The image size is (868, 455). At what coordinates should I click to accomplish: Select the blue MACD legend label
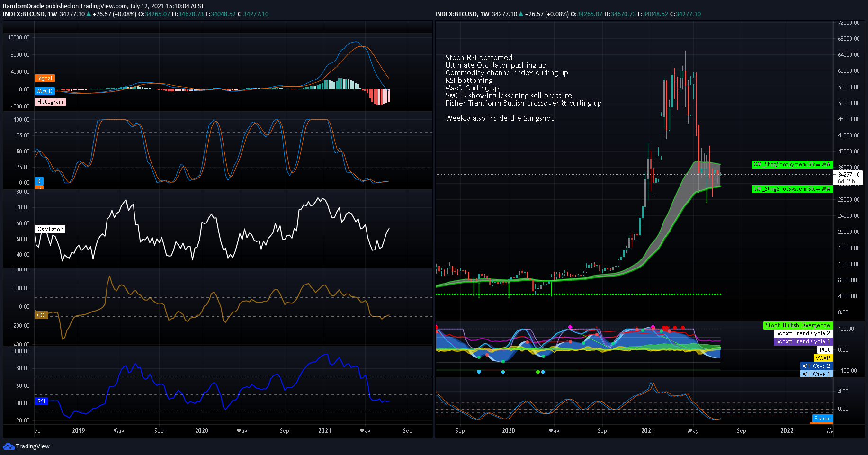(45, 91)
